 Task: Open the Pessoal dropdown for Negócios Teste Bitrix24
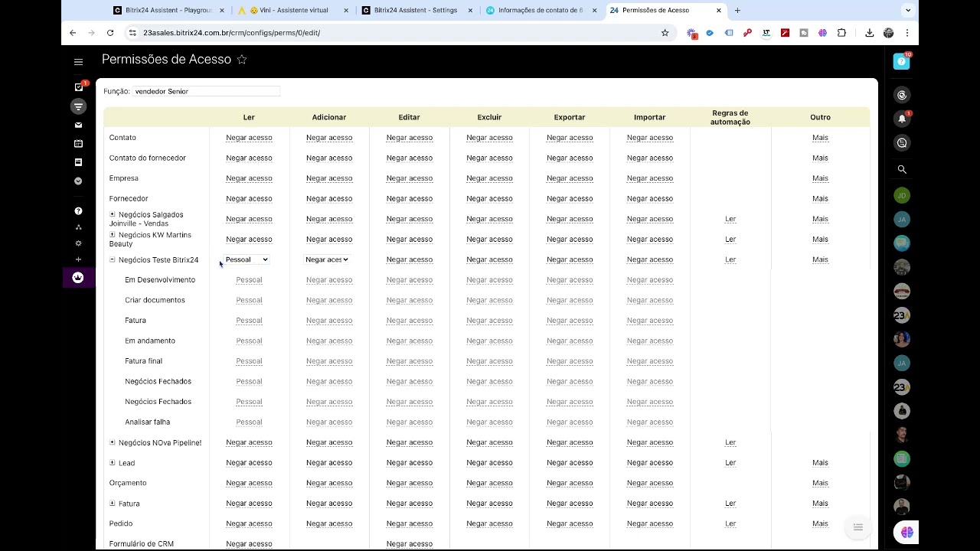(247, 259)
